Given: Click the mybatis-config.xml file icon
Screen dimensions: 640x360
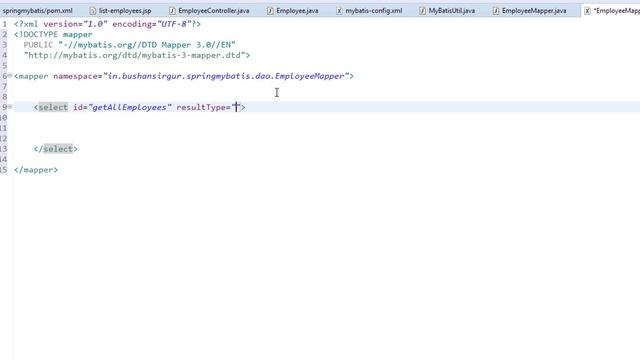Looking at the screenshot, I should (x=339, y=11).
